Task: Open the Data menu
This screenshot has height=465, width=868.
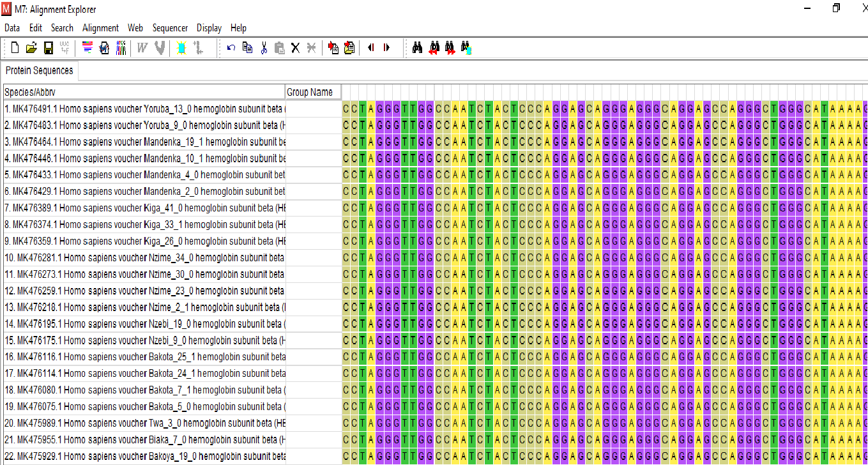Action: 12,28
